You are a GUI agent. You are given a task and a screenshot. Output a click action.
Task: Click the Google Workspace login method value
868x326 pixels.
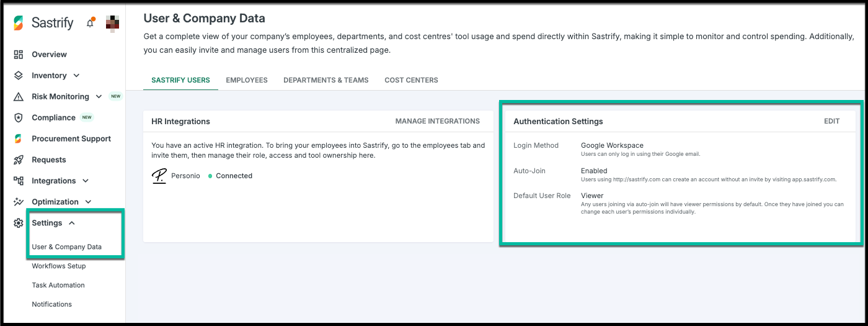612,146
